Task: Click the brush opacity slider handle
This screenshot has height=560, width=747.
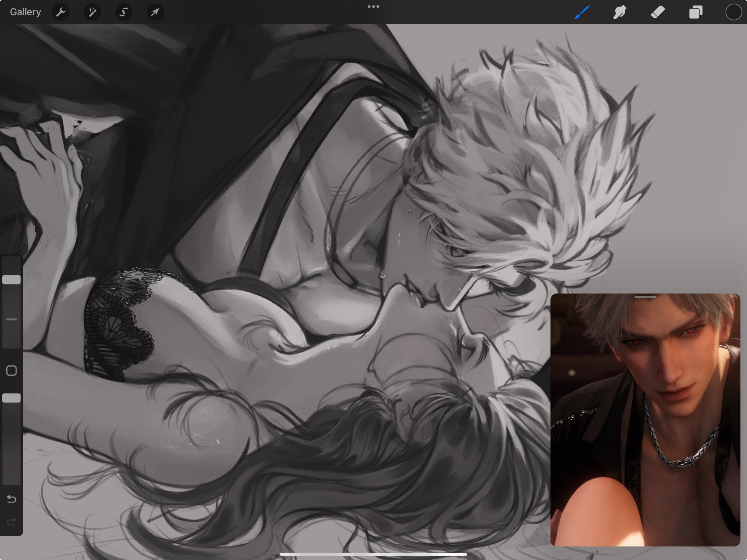Action: pyautogui.click(x=12, y=398)
